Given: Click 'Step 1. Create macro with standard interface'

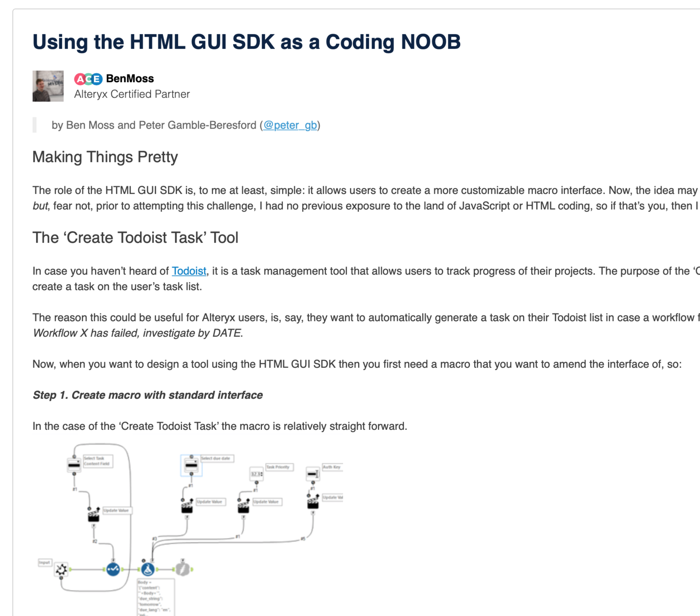Looking at the screenshot, I should (x=147, y=395).
